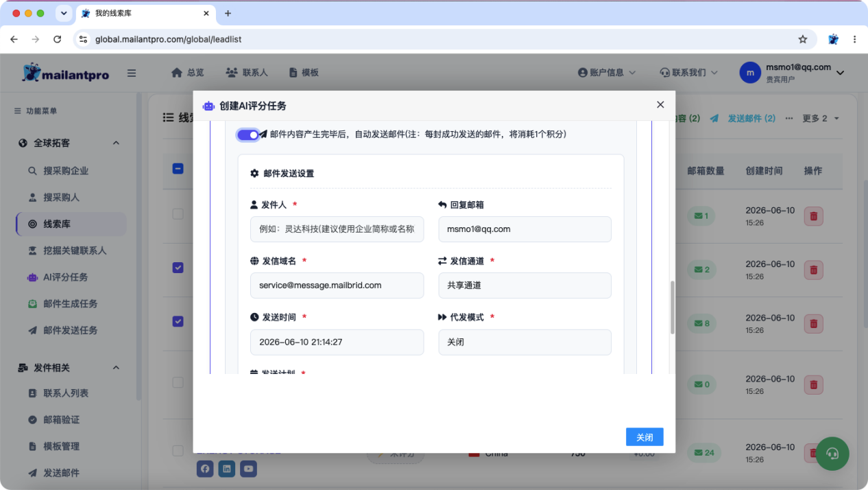Image resolution: width=868 pixels, height=490 pixels.
Task: Open the tab search dropdown arrow
Action: coord(64,13)
